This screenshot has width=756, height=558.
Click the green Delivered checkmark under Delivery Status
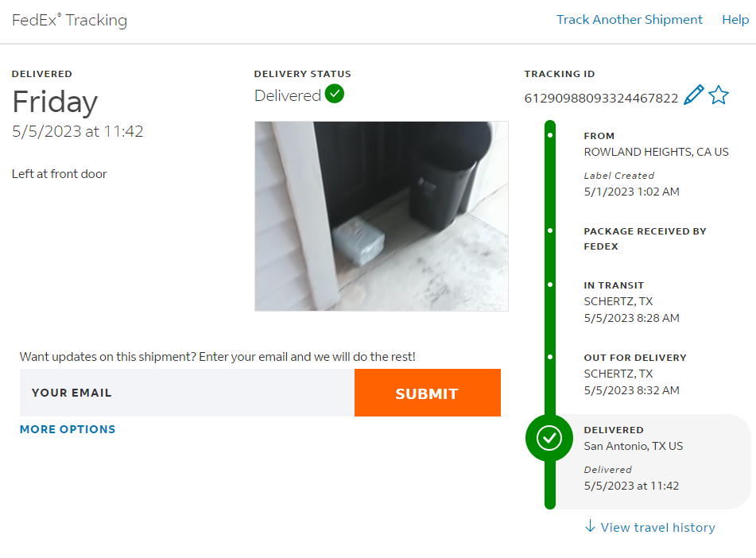[x=334, y=94]
